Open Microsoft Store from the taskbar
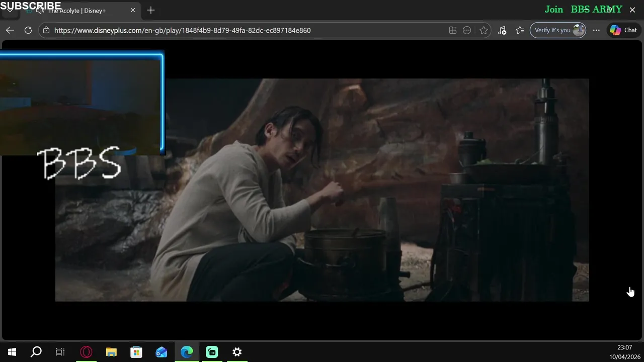The image size is (644, 362). pos(136,352)
